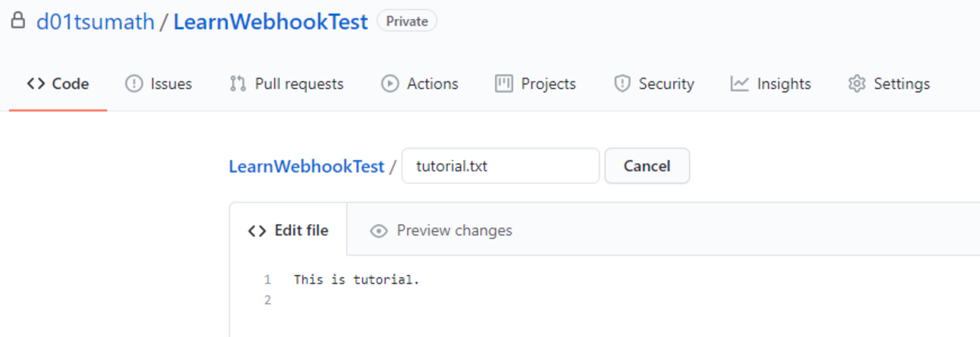980x337 pixels.
Task: Click the private repository lock icon
Action: coord(17,21)
